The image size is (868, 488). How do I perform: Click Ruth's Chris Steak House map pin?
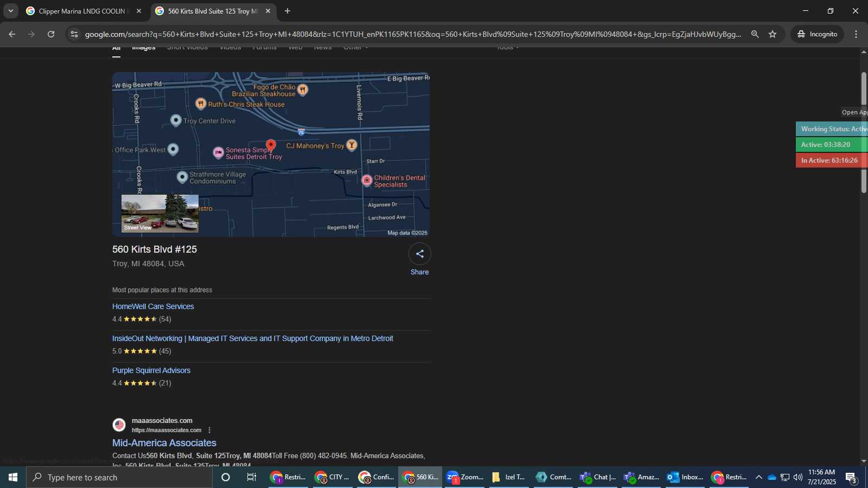coord(201,104)
